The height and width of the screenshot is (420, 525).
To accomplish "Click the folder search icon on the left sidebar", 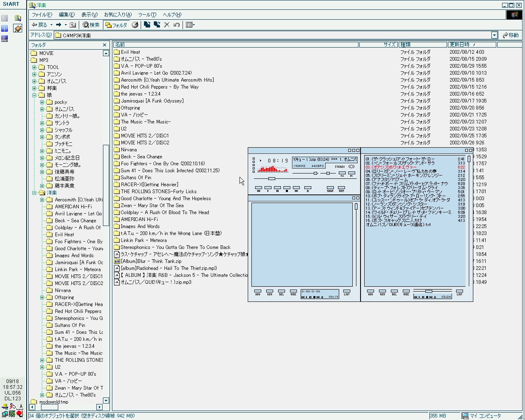I will pyautogui.click(x=18, y=18).
